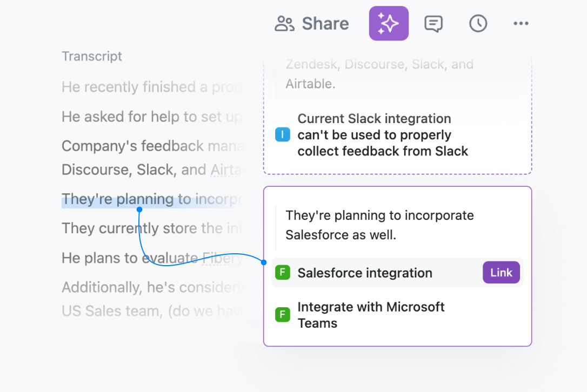Open the three-dot more menu
Screen dimensions: 587x392
[x=521, y=23]
